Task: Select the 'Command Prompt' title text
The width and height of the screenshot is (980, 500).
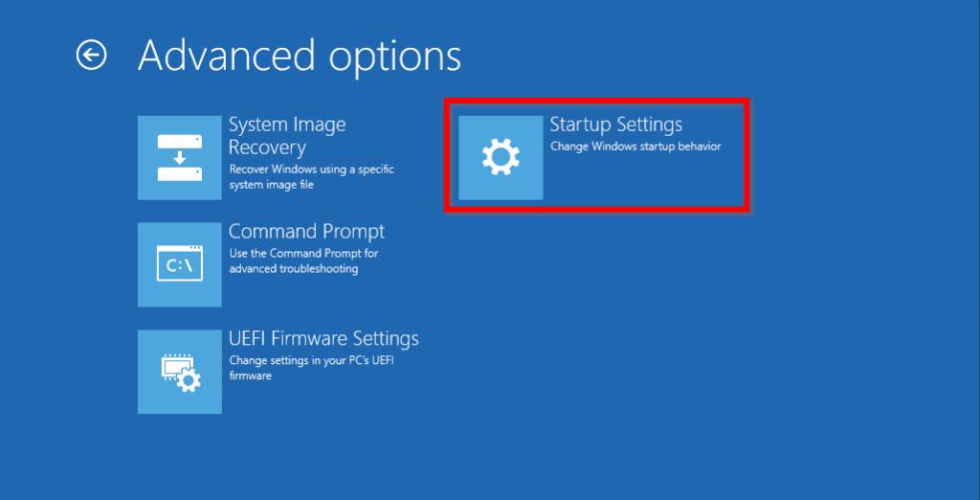Action: (306, 232)
